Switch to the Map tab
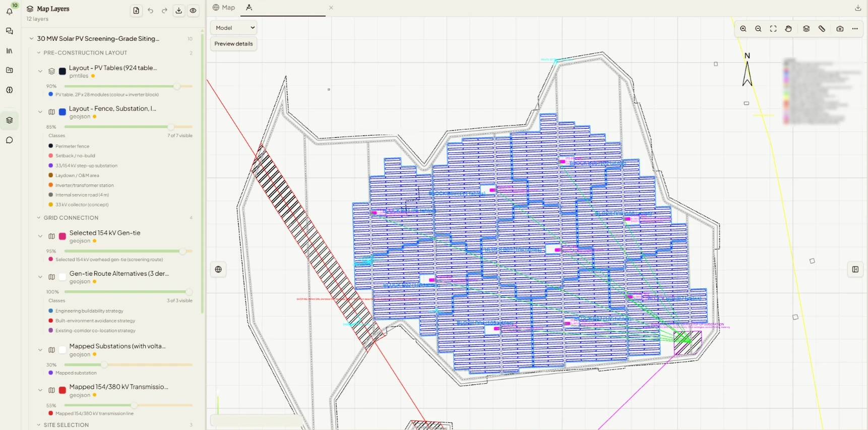Screen dimensions: 868x430 pos(224,8)
